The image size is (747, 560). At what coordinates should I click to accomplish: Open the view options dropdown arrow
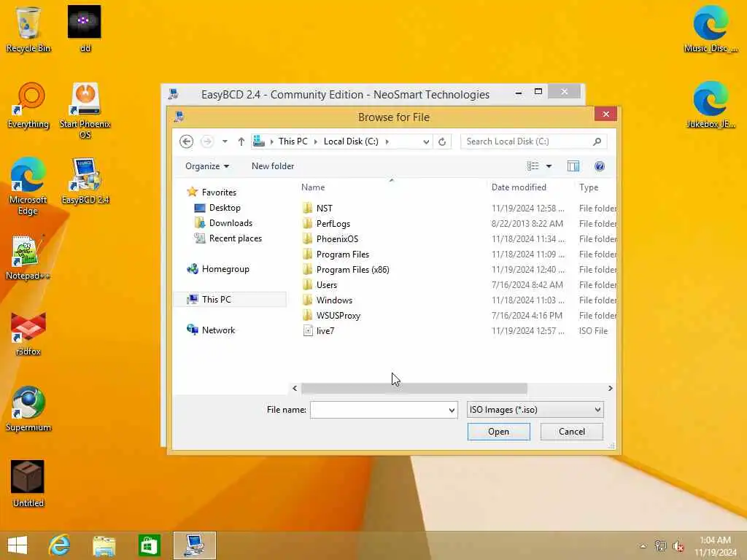[549, 166]
